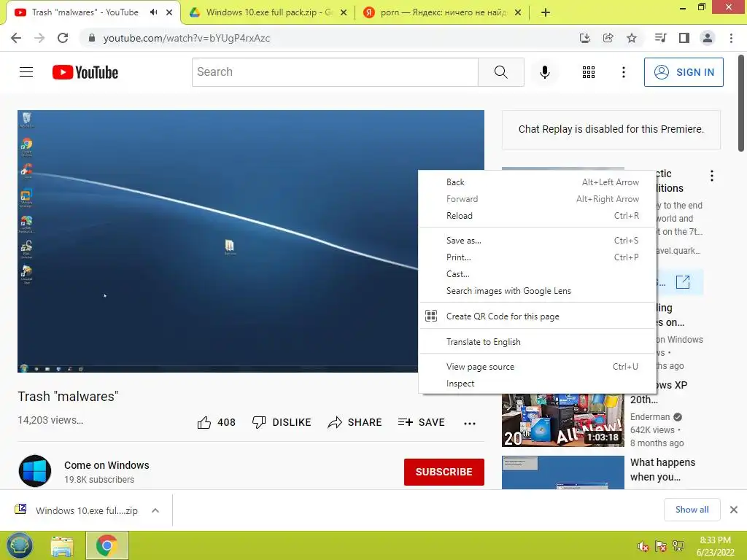Click the address bar URL
747x560 pixels.
[186, 38]
